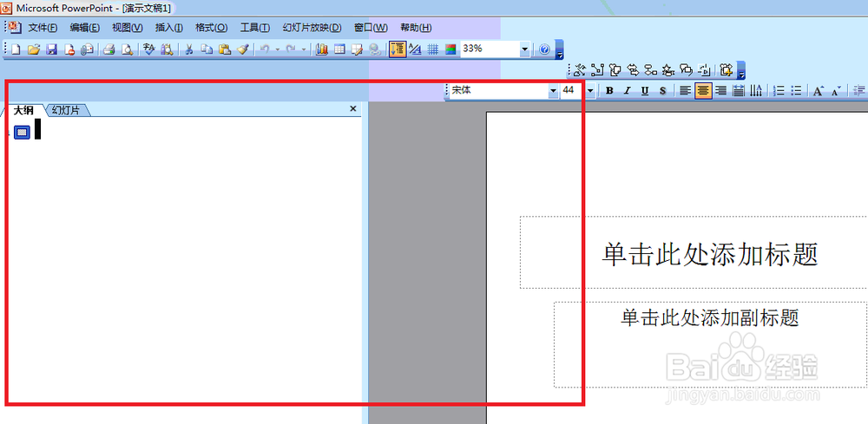Screen dimensions: 868x424
Task: Click the 33% zoom value field
Action: [x=490, y=49]
